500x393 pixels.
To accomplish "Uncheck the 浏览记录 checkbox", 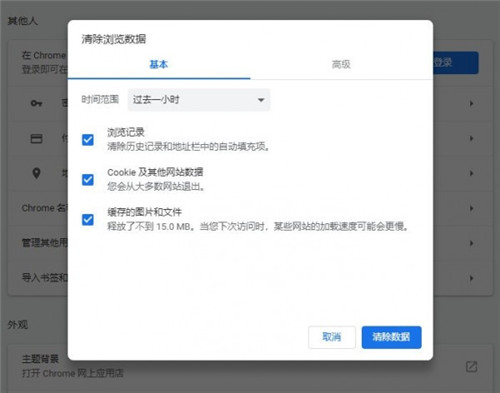I will [x=88, y=140].
